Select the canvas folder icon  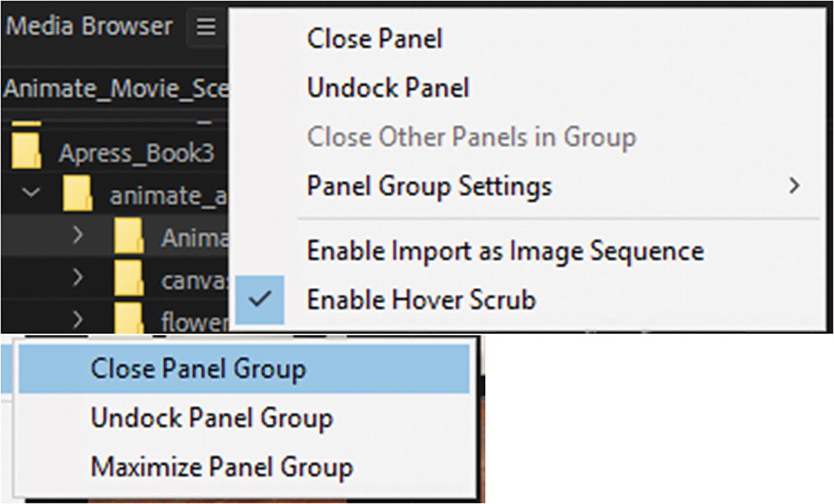tap(129, 278)
